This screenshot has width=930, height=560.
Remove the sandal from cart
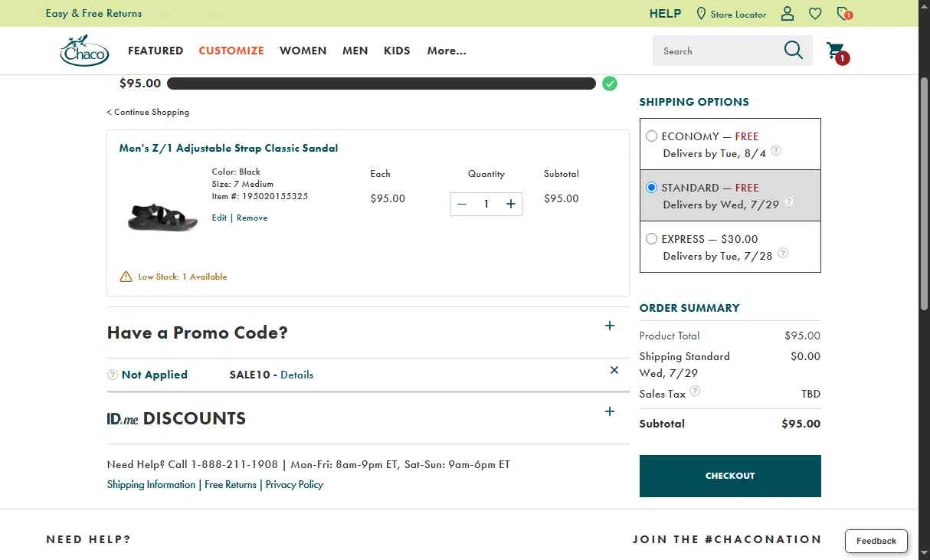pos(252,218)
